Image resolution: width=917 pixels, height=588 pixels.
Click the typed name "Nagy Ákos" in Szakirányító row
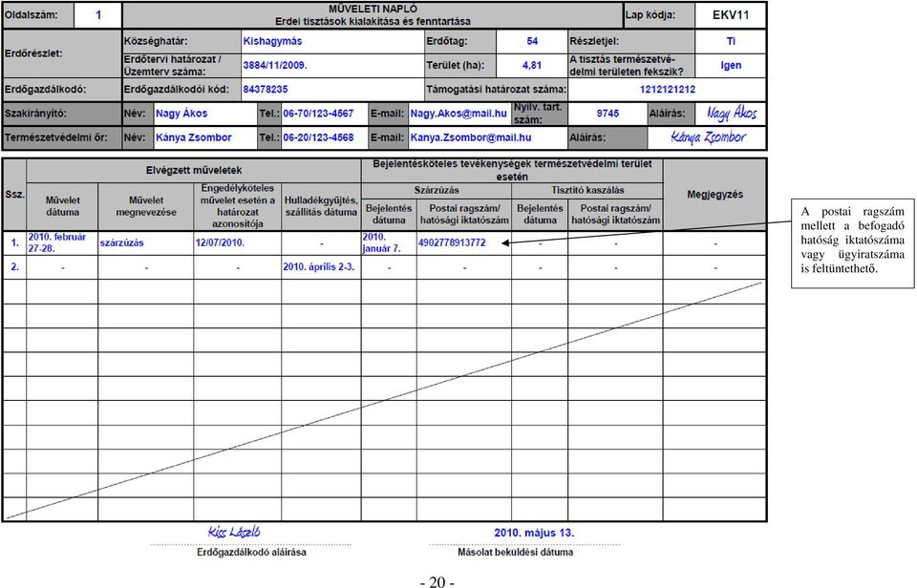pyautogui.click(x=181, y=114)
